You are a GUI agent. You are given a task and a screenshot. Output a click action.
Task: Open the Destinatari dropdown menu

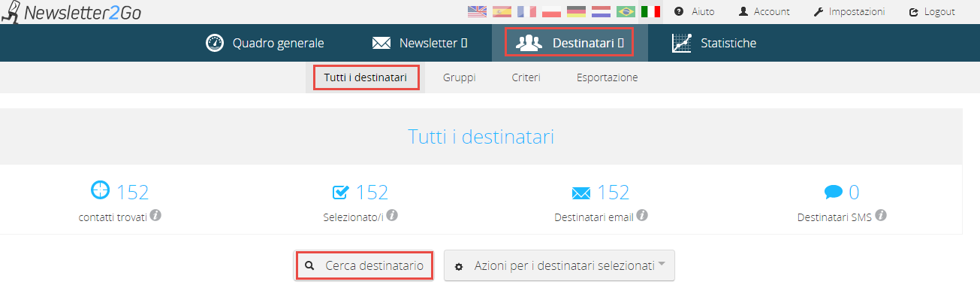coord(569,43)
